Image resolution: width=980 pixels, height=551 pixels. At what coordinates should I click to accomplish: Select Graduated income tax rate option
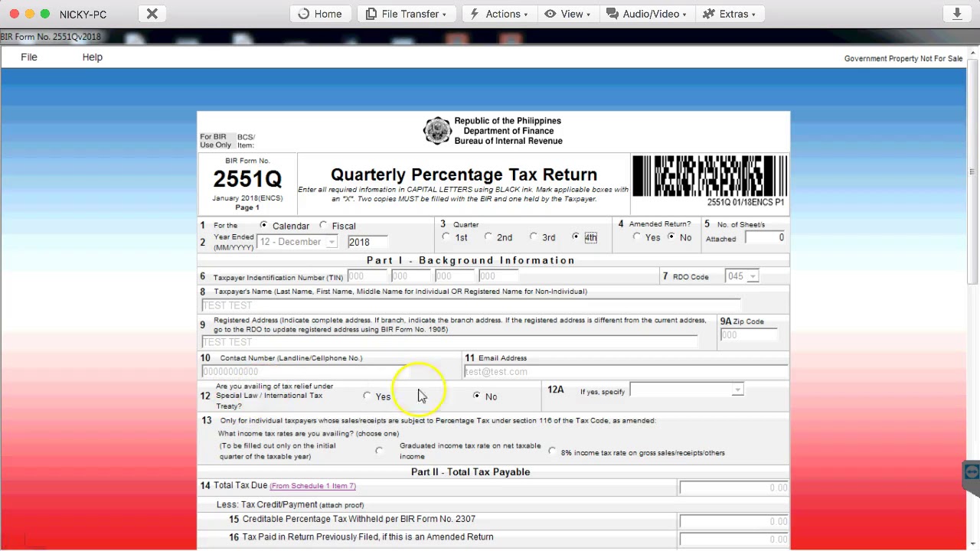(379, 451)
